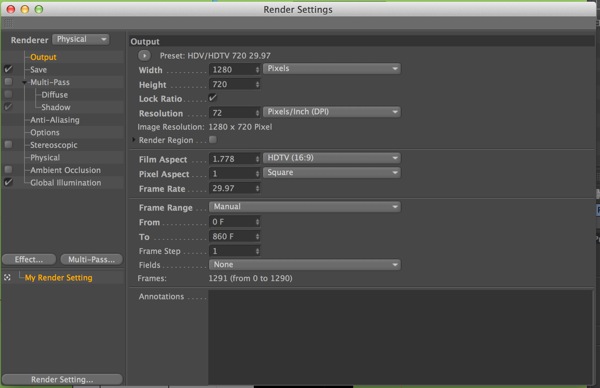This screenshot has height=388, width=600.
Task: Click the yellow minimize window button
Action: tap(25, 9)
